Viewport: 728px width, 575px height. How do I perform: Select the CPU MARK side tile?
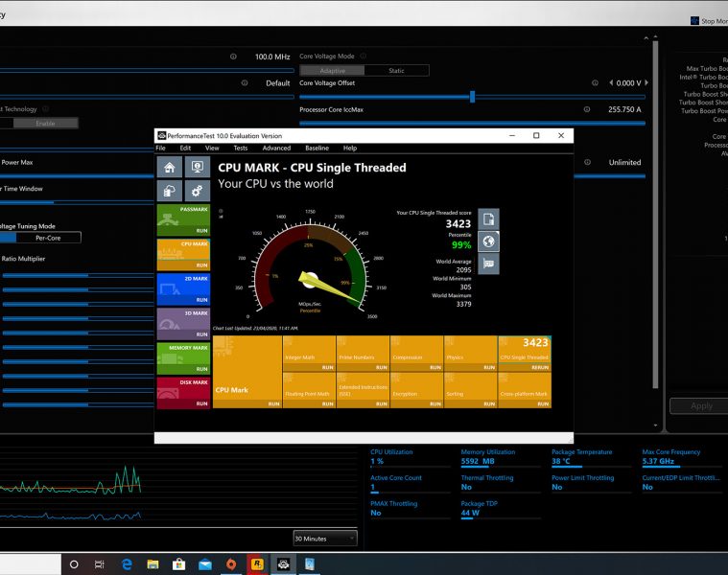[183, 255]
